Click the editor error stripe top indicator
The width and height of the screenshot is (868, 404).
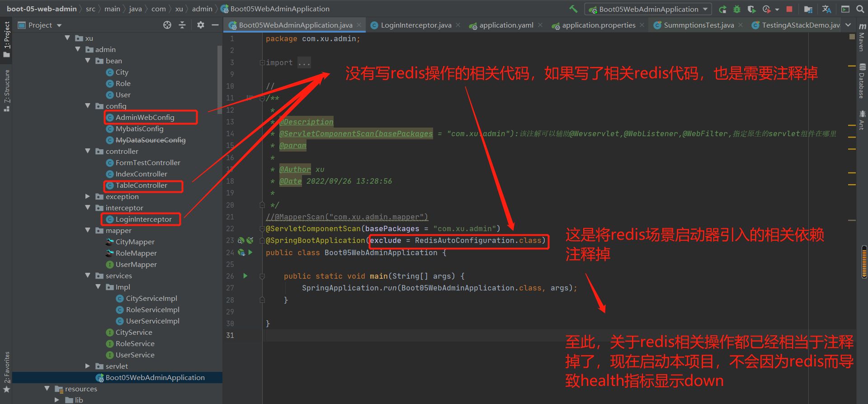click(x=852, y=37)
